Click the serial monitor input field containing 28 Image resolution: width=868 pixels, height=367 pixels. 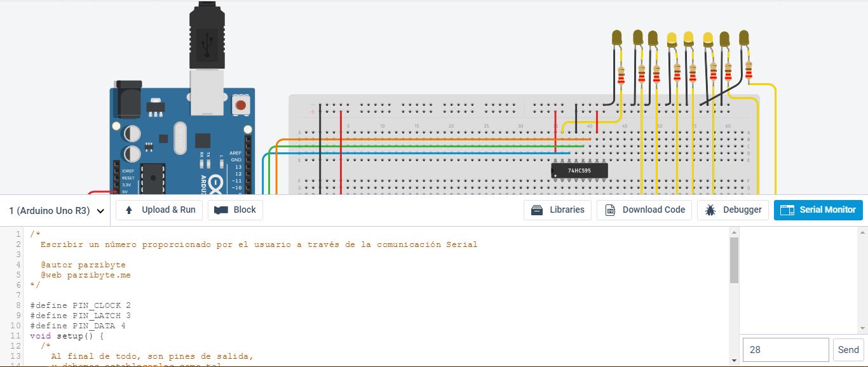point(785,350)
